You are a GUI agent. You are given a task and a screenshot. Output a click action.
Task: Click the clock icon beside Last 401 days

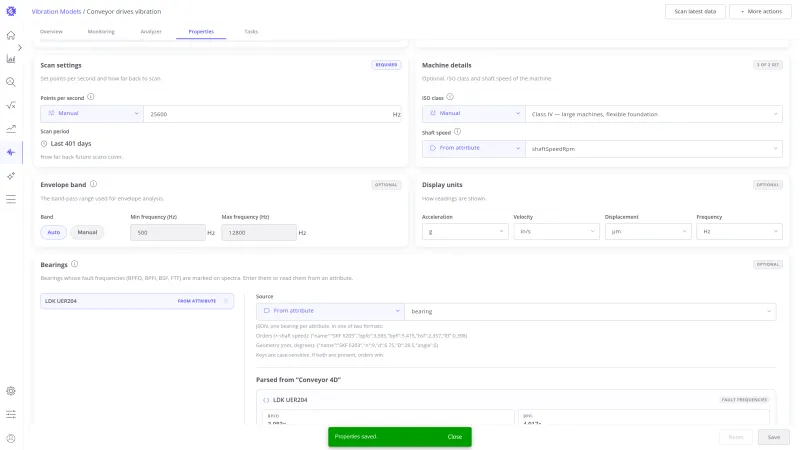tap(44, 144)
